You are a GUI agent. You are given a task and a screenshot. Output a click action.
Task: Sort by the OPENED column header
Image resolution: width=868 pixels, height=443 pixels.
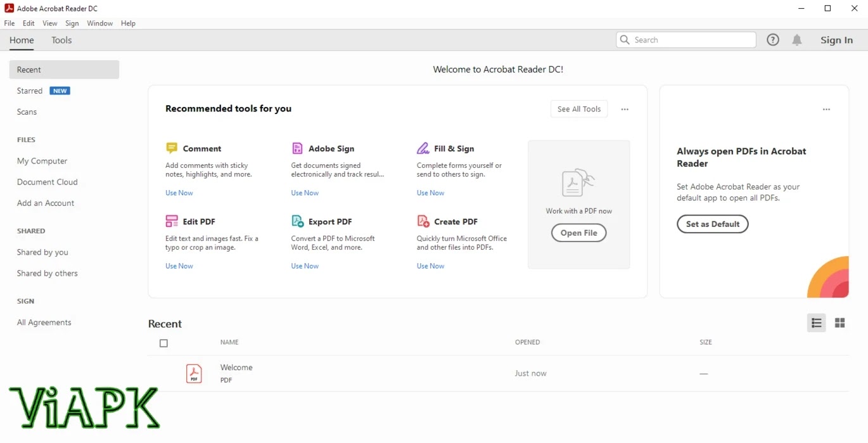(x=527, y=342)
